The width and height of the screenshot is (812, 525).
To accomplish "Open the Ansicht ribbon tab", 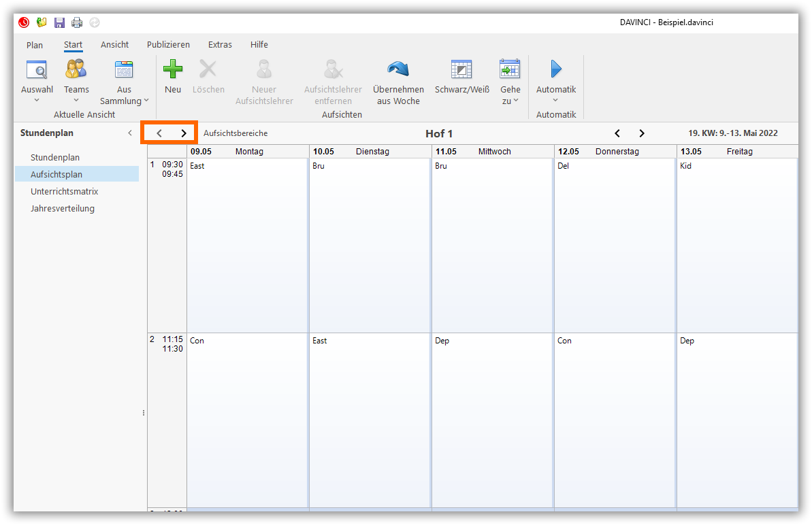I will click(x=114, y=45).
